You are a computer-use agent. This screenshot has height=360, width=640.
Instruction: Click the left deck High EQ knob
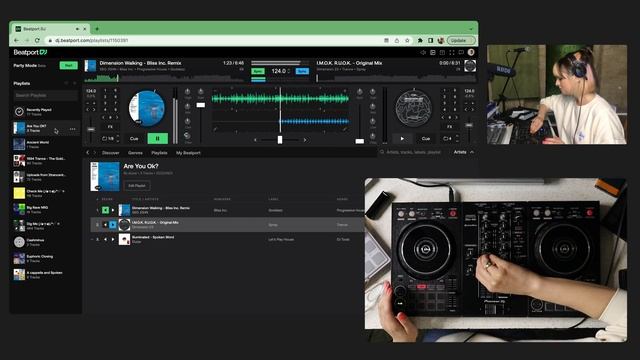(x=188, y=92)
